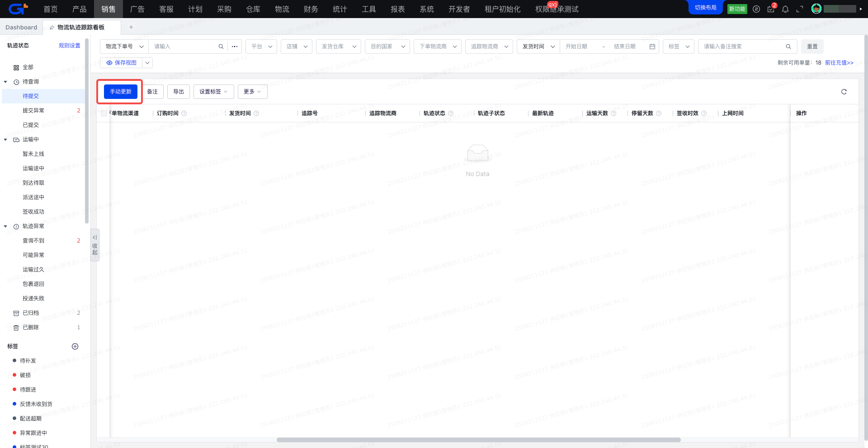This screenshot has height=448, width=868.
Task: Click the 重置 button
Action: (x=812, y=47)
